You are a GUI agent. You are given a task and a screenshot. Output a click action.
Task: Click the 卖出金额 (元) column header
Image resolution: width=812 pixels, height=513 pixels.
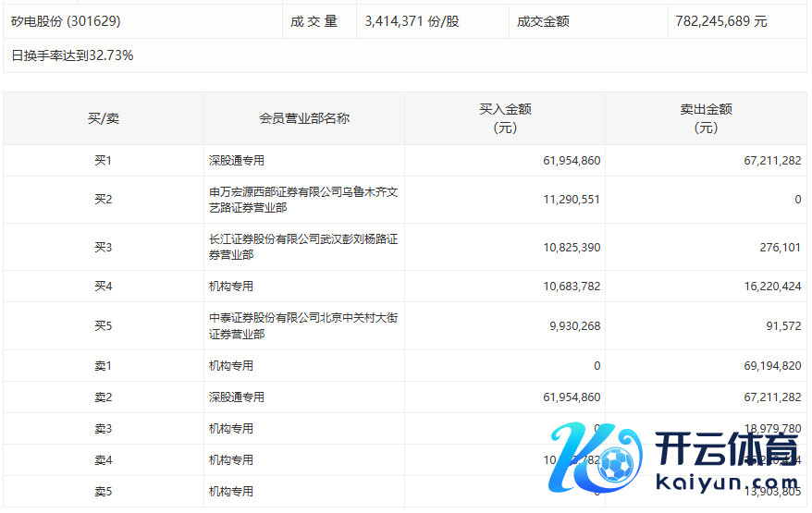(x=706, y=118)
